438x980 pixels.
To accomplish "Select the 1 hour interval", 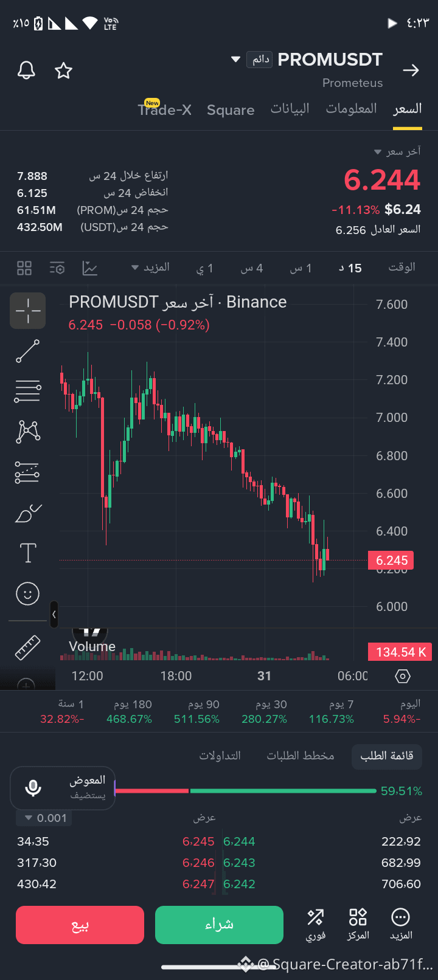I will pos(301,268).
